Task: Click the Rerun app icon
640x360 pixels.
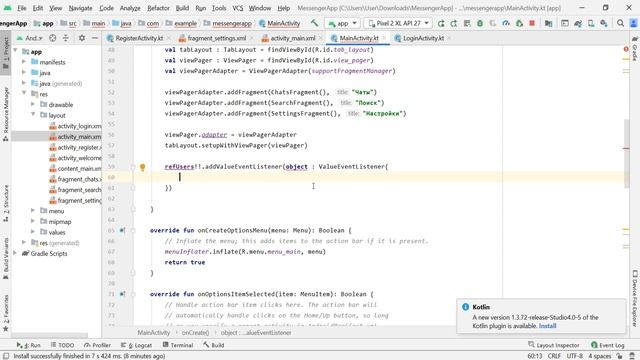Action: [441, 23]
